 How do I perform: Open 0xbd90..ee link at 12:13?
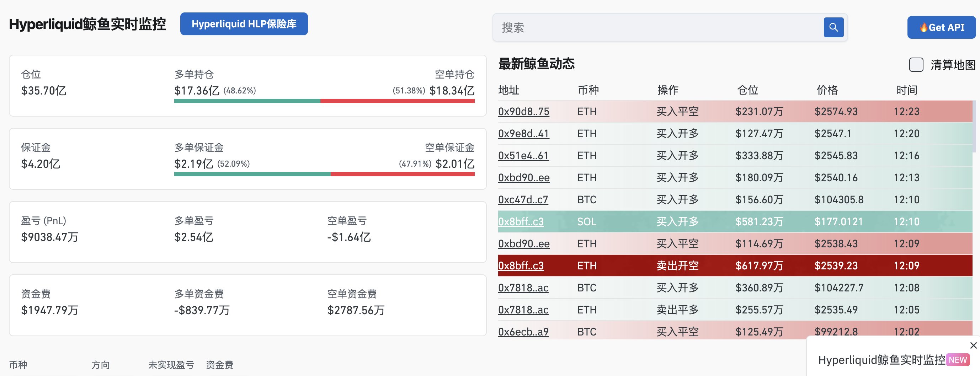524,178
